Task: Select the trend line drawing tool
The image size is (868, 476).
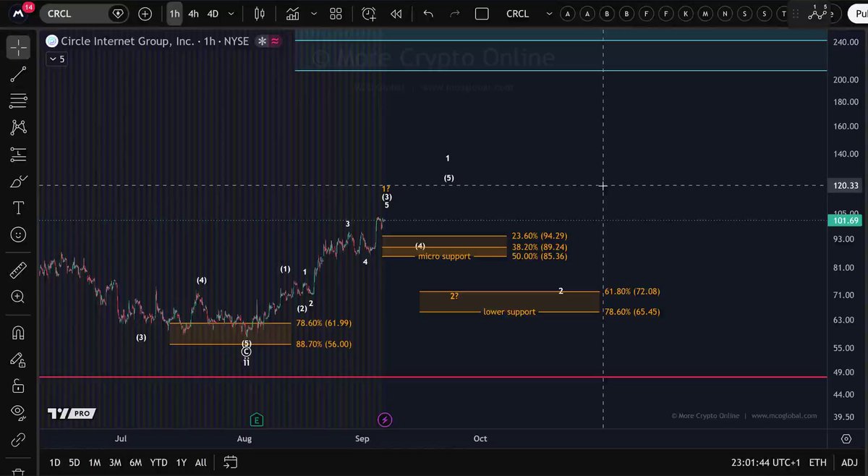Action: coord(19,75)
